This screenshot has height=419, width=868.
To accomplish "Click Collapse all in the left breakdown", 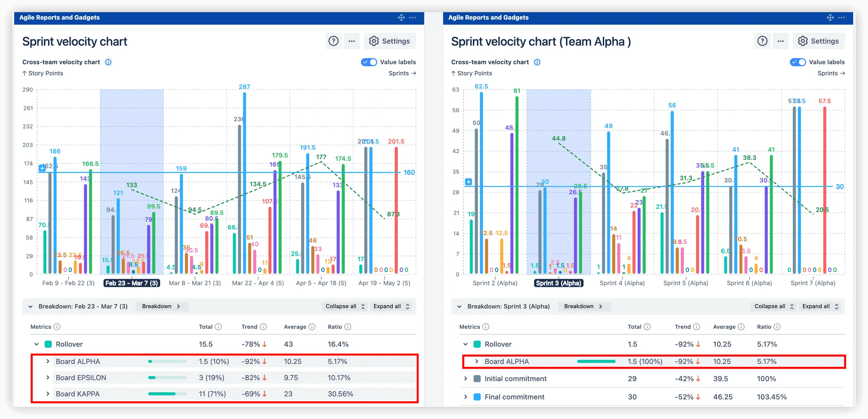I will pyautogui.click(x=344, y=306).
